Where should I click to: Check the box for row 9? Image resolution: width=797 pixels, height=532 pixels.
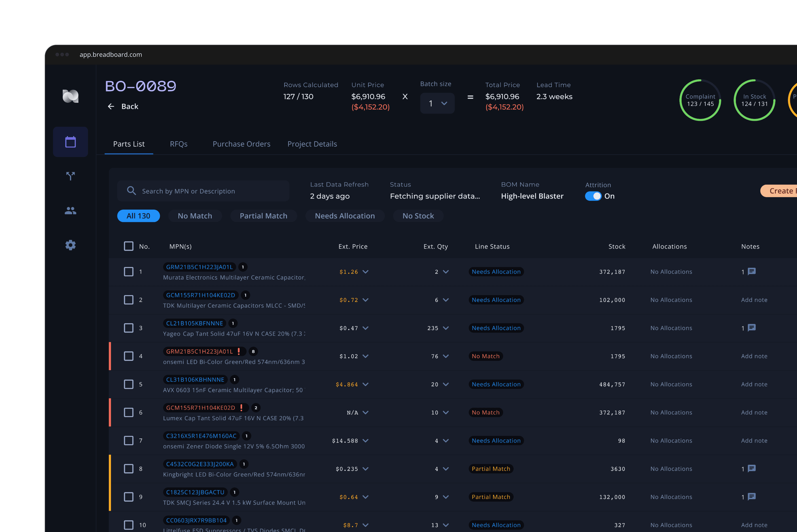(129, 497)
